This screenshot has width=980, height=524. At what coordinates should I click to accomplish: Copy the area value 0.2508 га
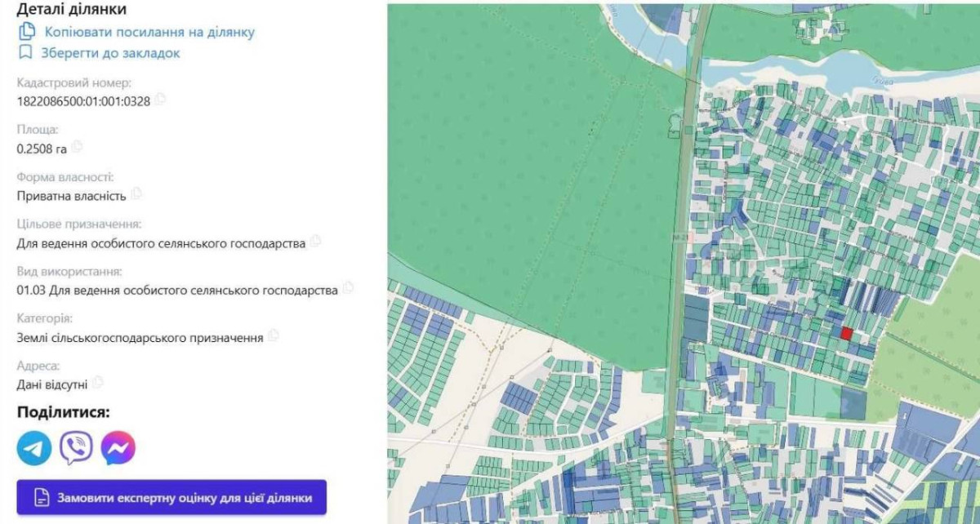(77, 147)
